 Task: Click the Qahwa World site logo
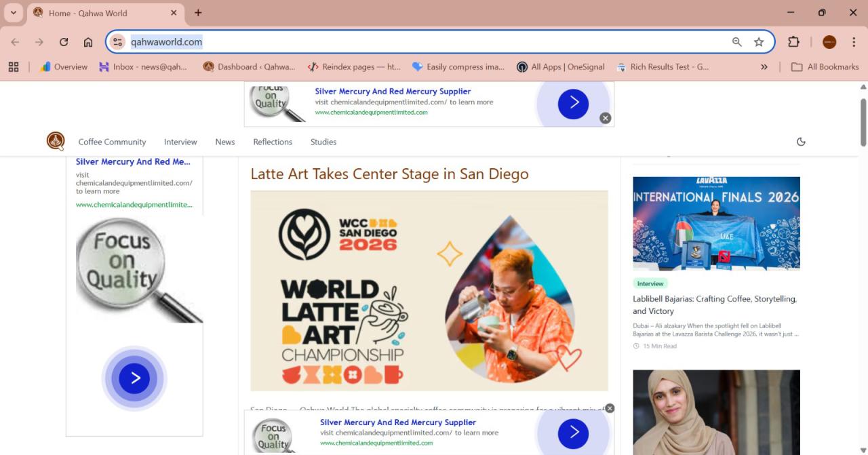(56, 141)
